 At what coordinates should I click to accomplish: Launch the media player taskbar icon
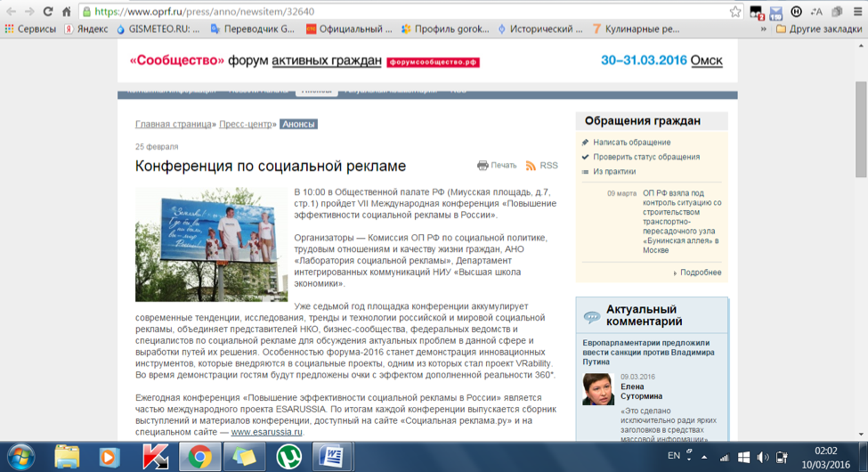tap(109, 458)
